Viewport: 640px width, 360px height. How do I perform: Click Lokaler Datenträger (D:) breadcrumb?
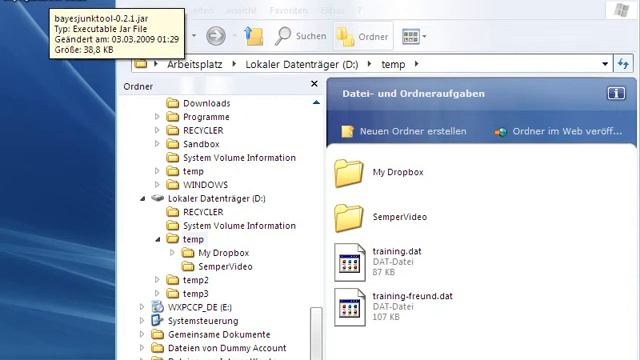302,64
